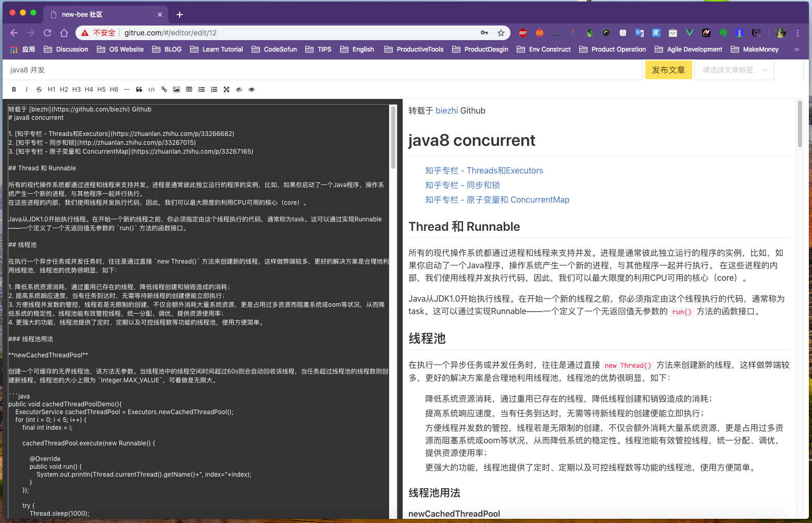
Task: Go forward in browser history
Action: [x=31, y=33]
